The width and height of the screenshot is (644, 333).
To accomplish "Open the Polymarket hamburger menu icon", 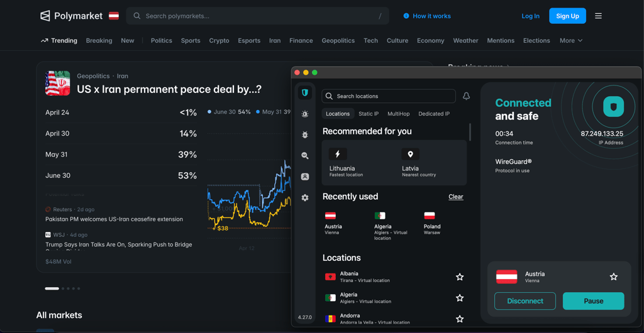I will [x=599, y=16].
